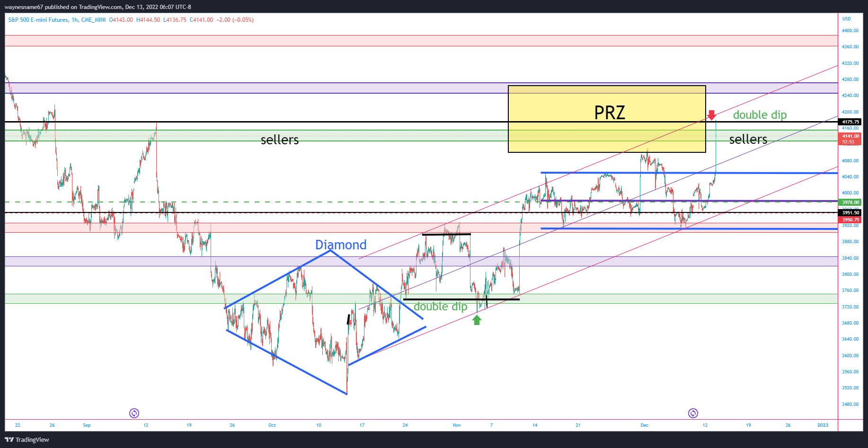Click the 4240.00 price axis label

pos(850,96)
